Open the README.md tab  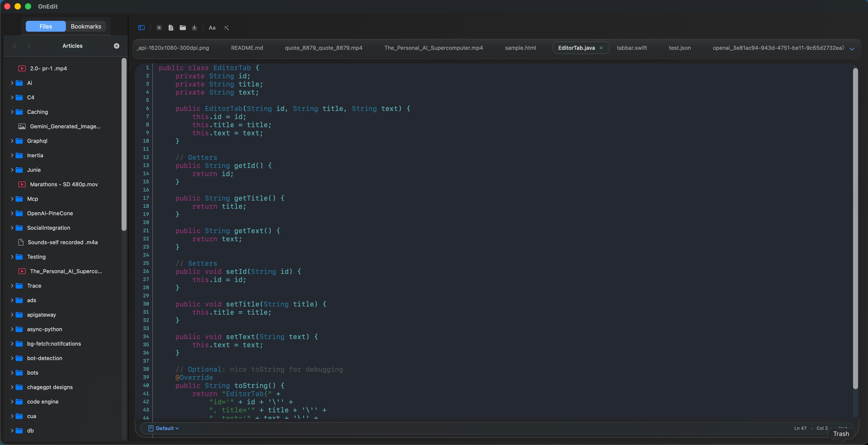tap(247, 48)
